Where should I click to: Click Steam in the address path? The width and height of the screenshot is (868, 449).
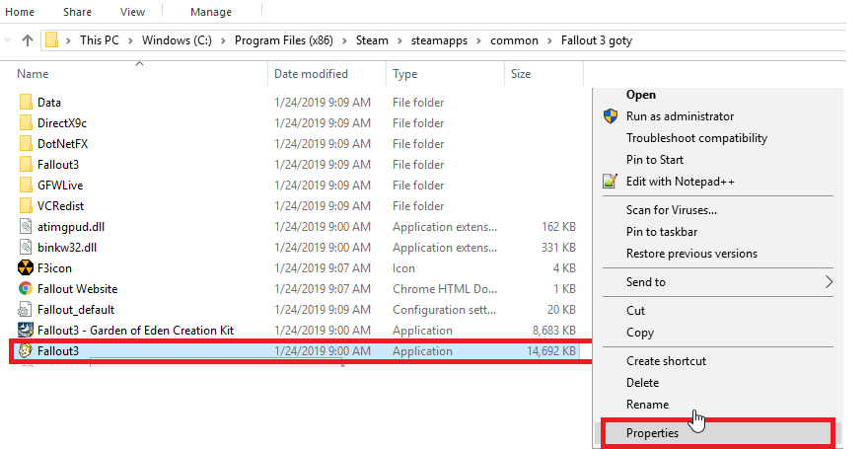(372, 40)
